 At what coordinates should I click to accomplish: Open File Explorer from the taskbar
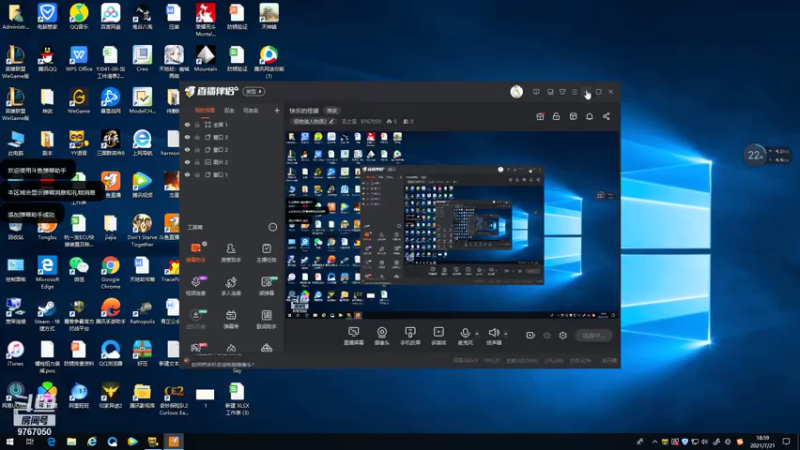click(x=71, y=442)
